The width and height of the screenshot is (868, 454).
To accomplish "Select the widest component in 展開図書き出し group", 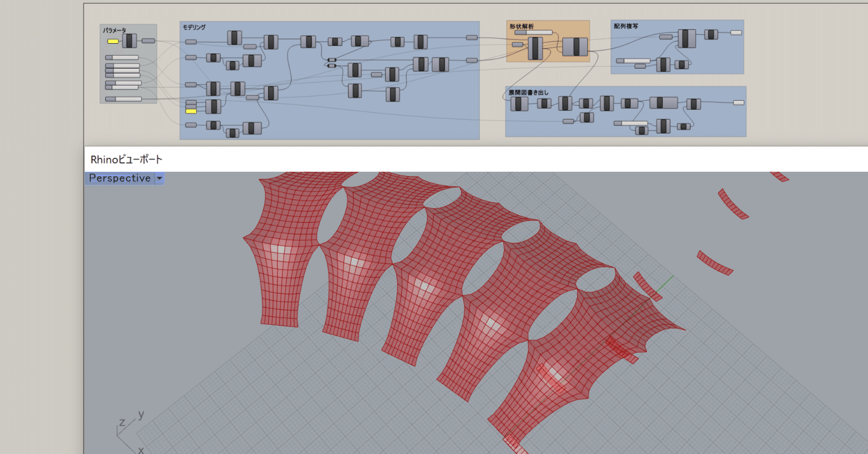I will coord(663,103).
